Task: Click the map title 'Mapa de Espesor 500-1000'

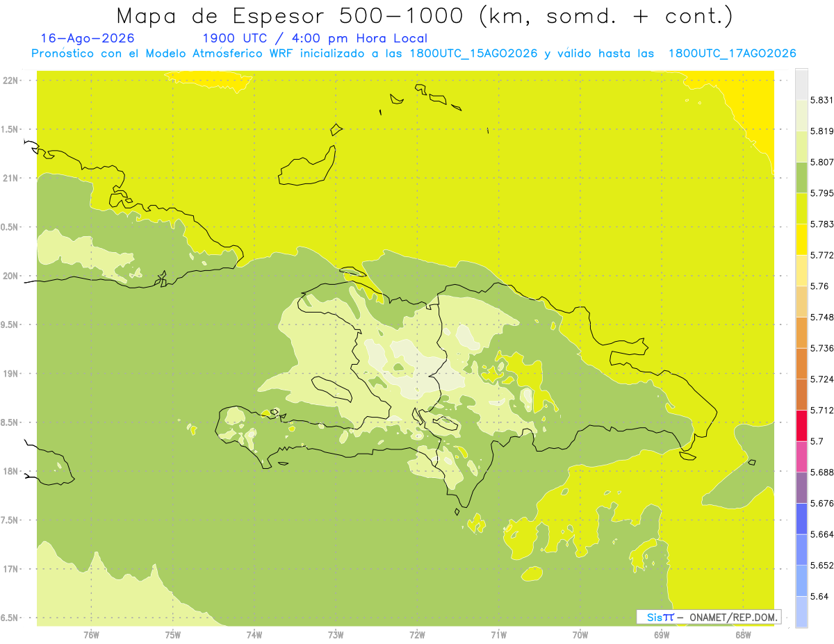Action: [291, 15]
